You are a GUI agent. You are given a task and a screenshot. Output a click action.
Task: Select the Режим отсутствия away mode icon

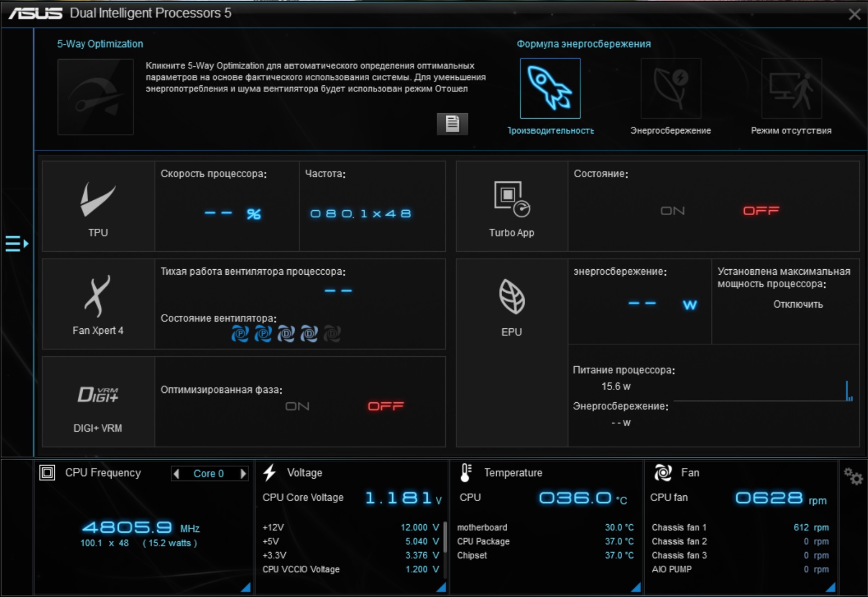tap(791, 89)
